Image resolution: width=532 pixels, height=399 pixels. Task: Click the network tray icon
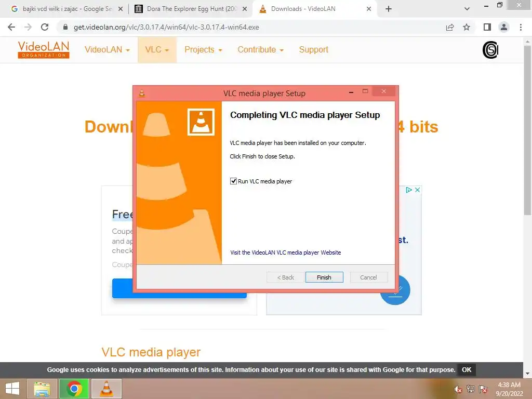(470, 389)
